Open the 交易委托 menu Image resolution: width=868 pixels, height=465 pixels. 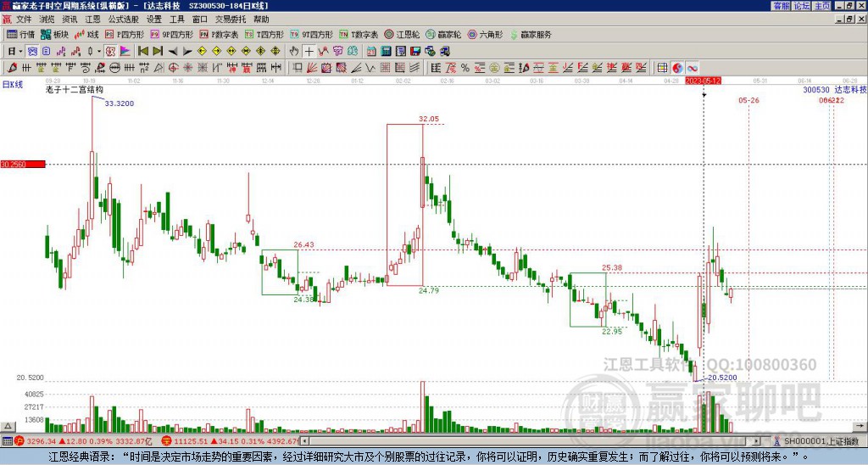tap(231, 20)
